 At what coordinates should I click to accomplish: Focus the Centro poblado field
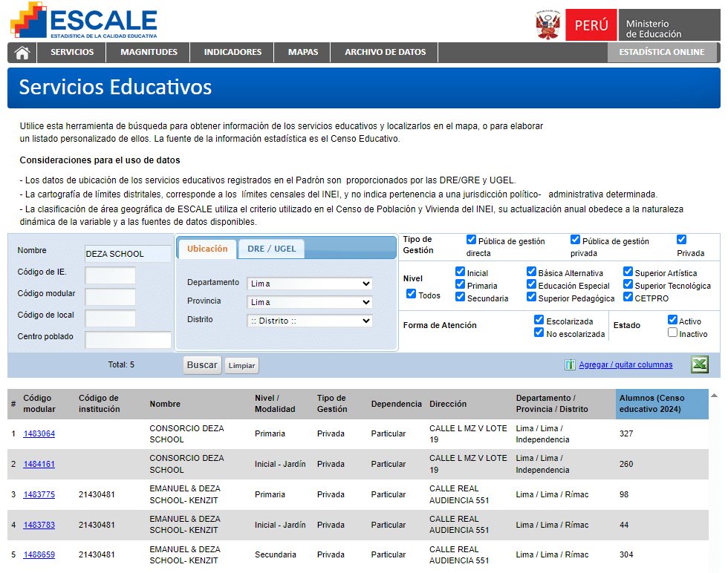[x=128, y=340]
